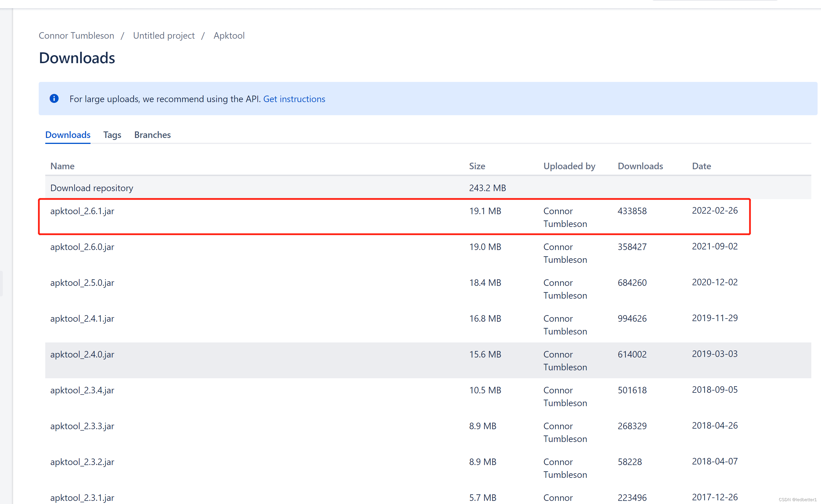Image resolution: width=821 pixels, height=504 pixels.
Task: Click the 58228 downloads count
Action: 629,462
